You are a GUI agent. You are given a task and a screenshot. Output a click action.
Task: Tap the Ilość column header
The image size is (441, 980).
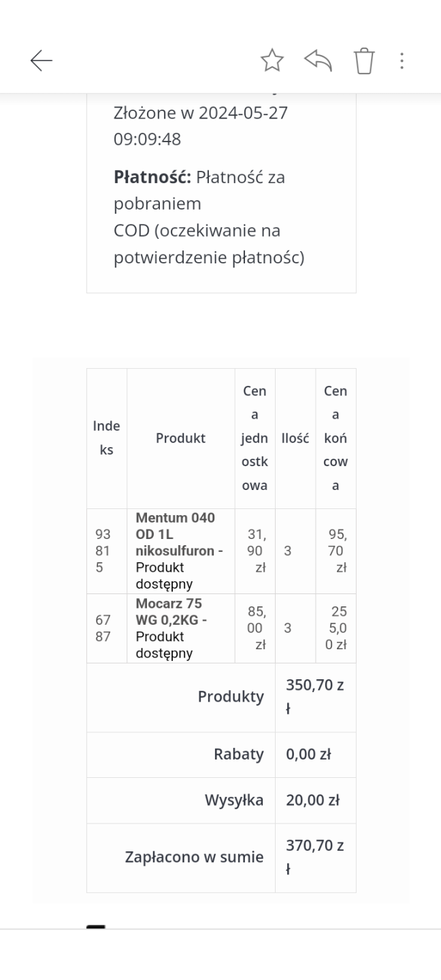point(295,438)
